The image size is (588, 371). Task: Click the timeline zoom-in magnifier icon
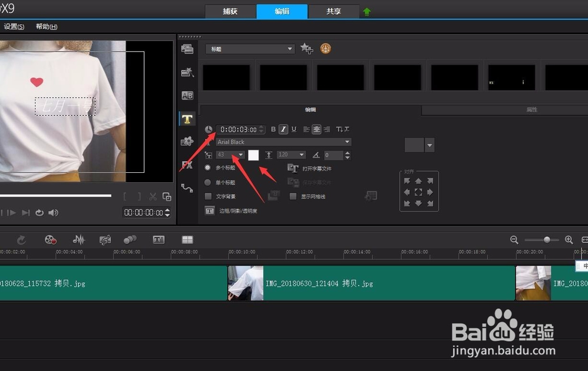click(x=568, y=240)
